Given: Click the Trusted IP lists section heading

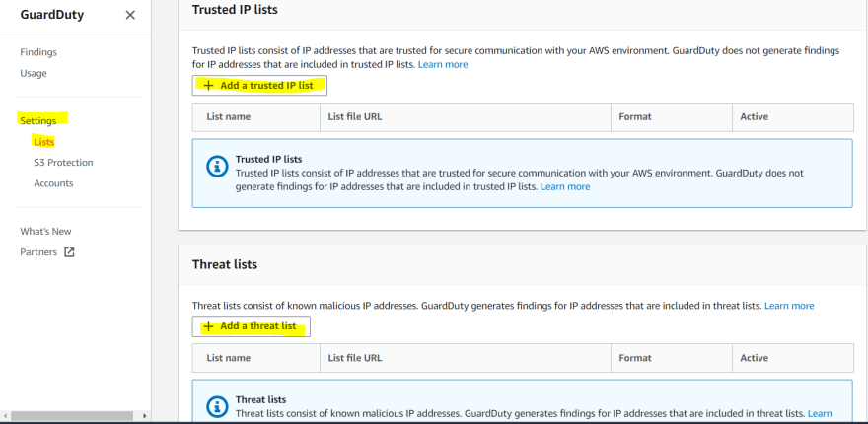Looking at the screenshot, I should click(x=235, y=10).
